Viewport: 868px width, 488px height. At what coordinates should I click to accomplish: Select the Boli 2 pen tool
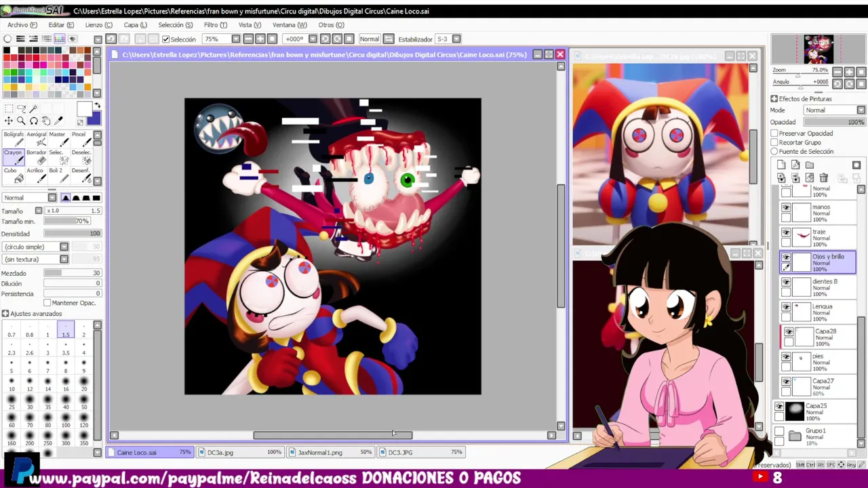point(58,175)
